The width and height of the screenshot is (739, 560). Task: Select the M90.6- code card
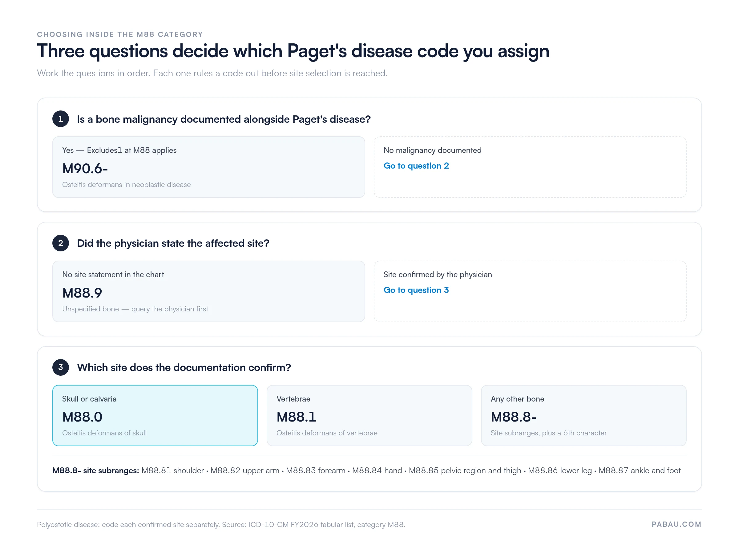(x=208, y=167)
